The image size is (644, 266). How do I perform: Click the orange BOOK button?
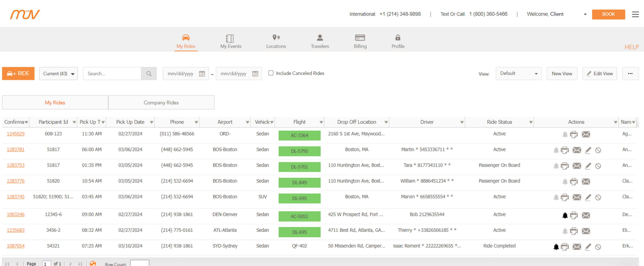tap(608, 14)
